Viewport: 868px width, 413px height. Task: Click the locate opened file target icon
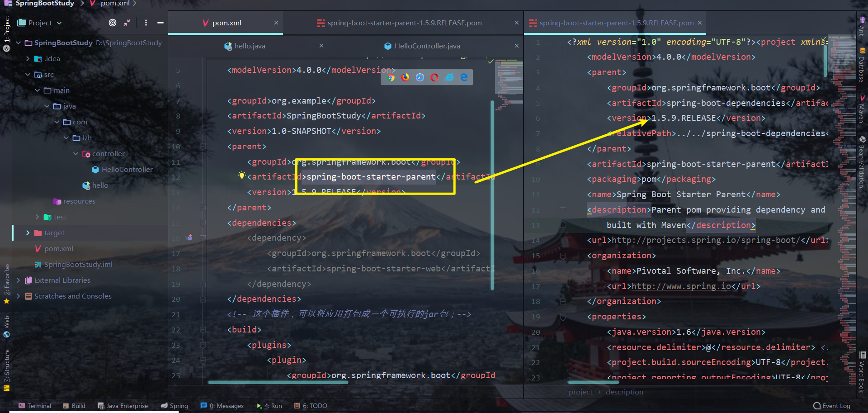113,23
